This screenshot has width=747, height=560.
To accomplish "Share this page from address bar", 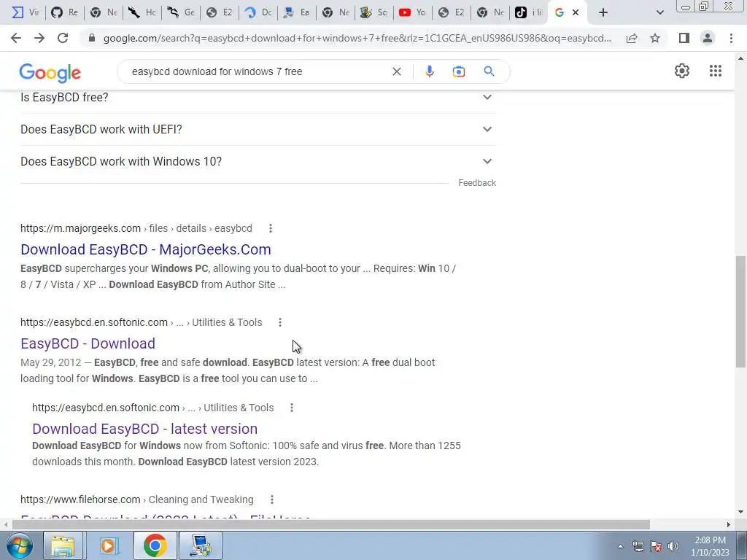I will click(x=632, y=38).
